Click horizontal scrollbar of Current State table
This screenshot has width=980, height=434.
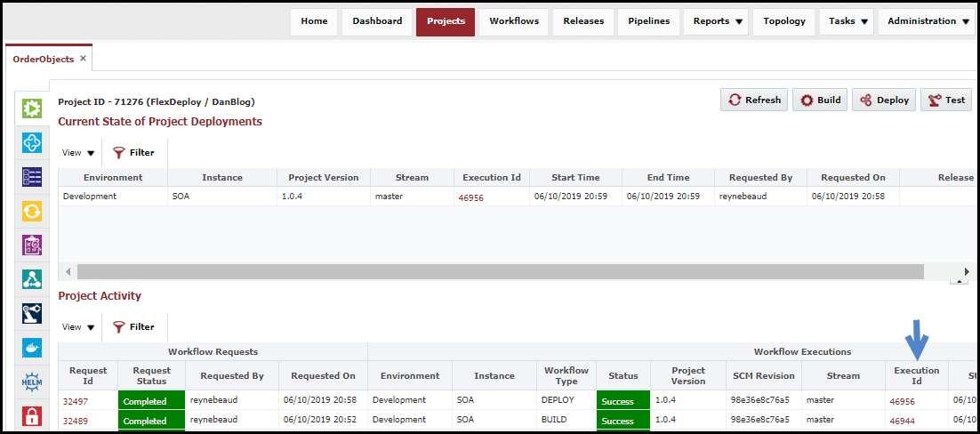coord(500,271)
